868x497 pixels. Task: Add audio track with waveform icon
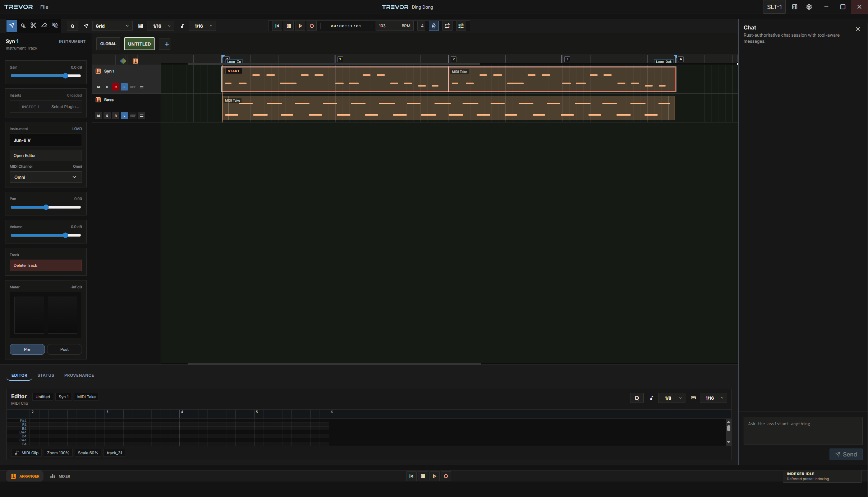coord(123,61)
